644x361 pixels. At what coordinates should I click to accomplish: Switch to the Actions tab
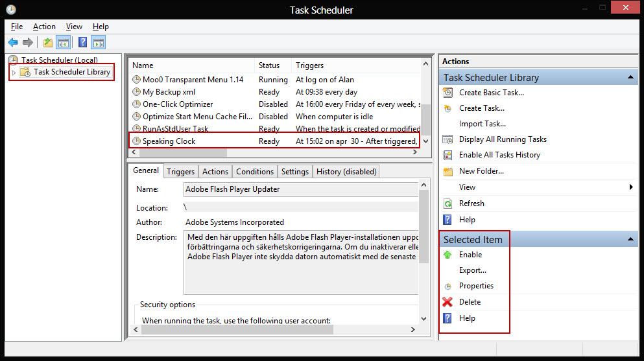tap(215, 172)
